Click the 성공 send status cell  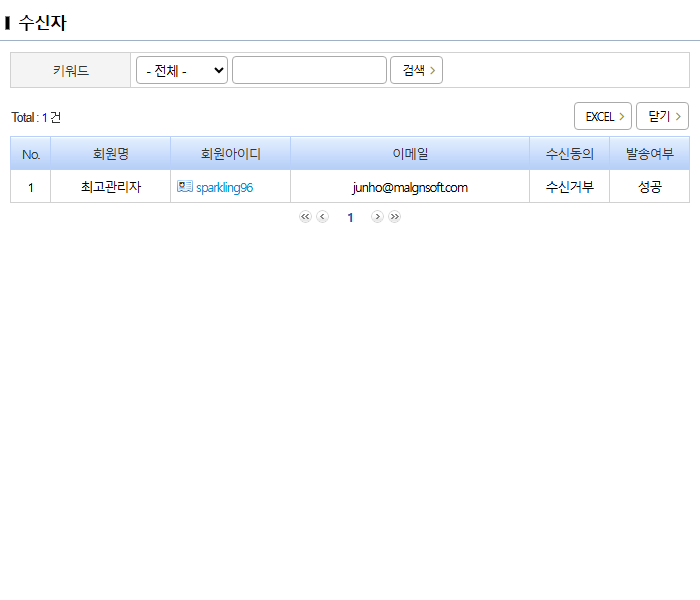click(650, 187)
